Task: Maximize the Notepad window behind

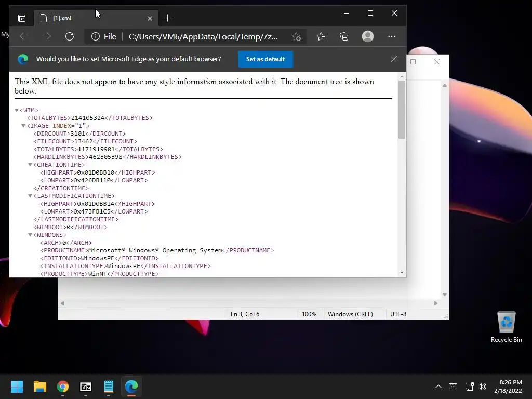Action: coord(413,62)
